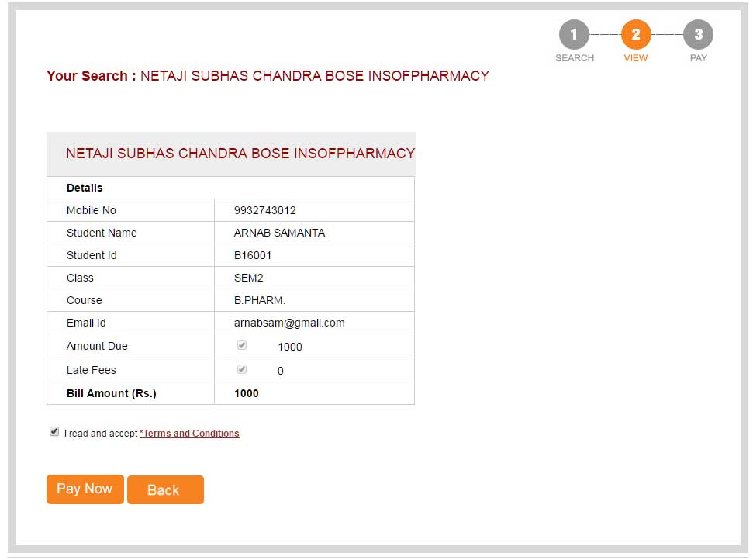
Task: Toggle the Late Fees checkbox
Action: coord(242,369)
